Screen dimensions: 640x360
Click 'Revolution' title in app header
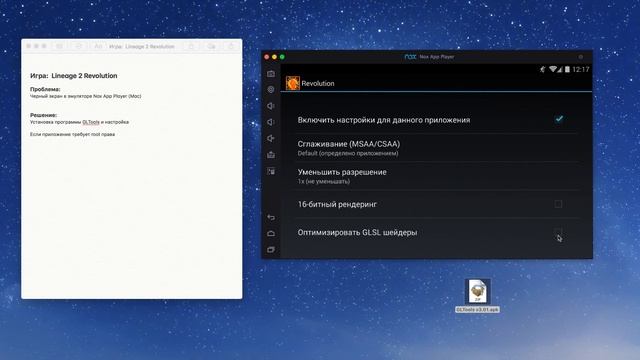pyautogui.click(x=318, y=83)
